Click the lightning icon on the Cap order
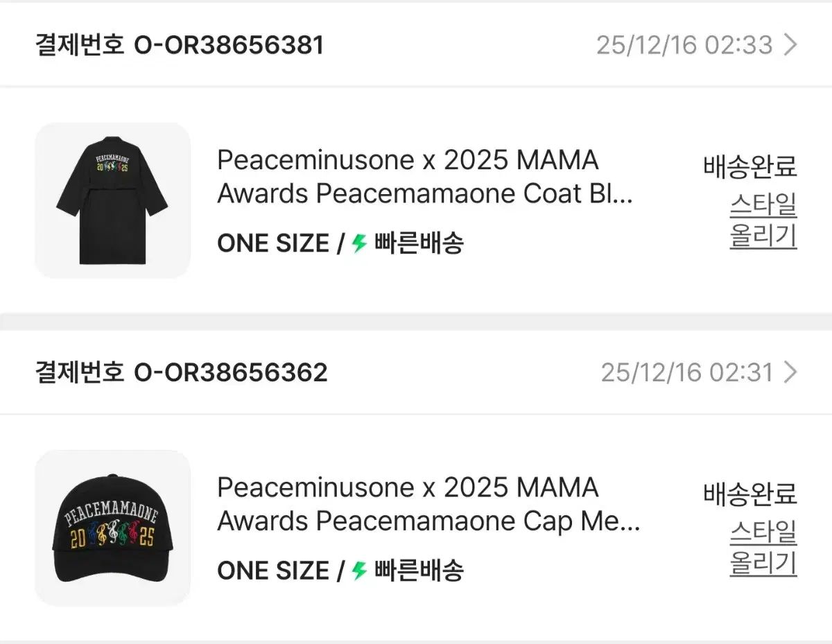Image resolution: width=832 pixels, height=644 pixels. coord(358,571)
